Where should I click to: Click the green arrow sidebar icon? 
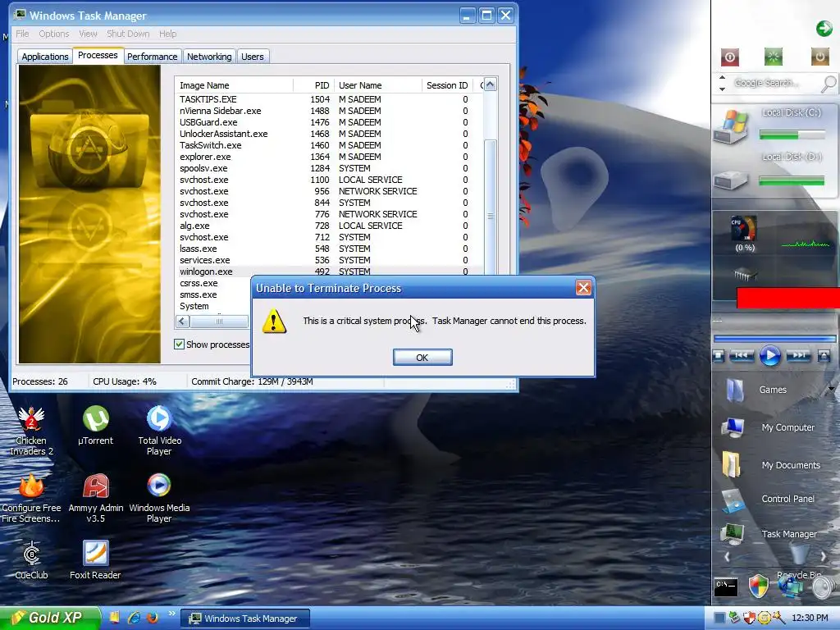(x=824, y=28)
